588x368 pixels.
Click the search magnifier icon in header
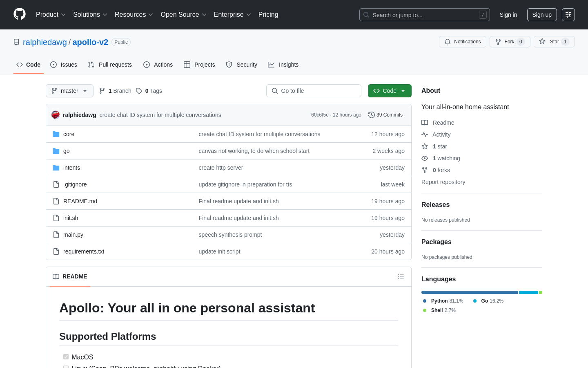tap(366, 15)
